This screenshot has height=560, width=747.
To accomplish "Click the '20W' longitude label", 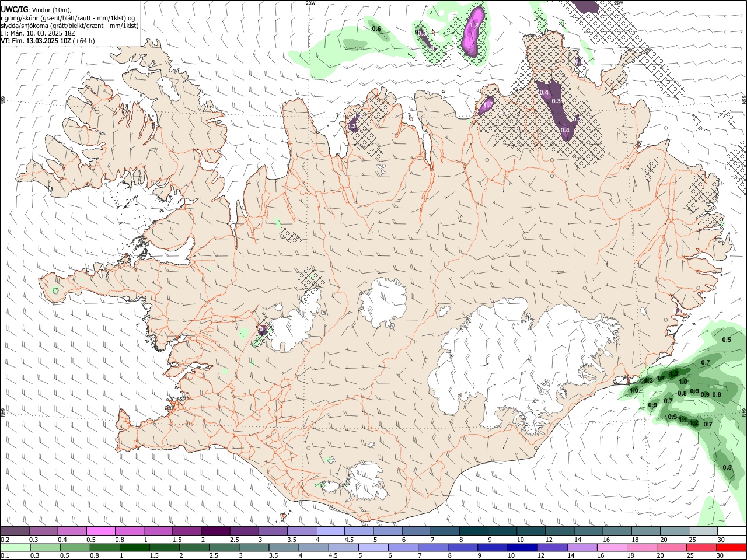I will pyautogui.click(x=311, y=3).
